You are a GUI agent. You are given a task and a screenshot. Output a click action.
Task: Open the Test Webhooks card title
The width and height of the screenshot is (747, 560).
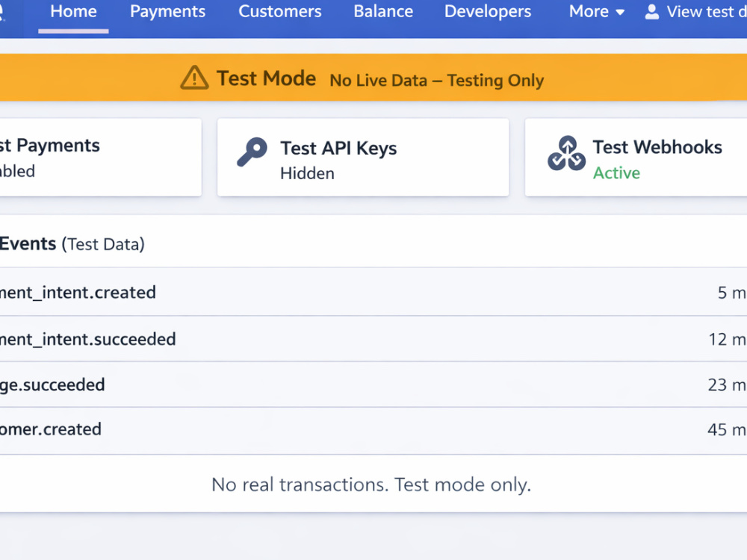coord(657,147)
